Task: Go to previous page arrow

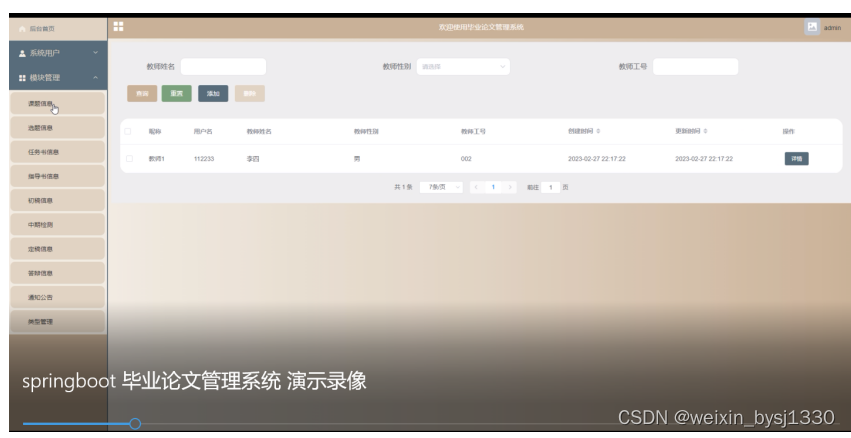Action: (x=477, y=187)
